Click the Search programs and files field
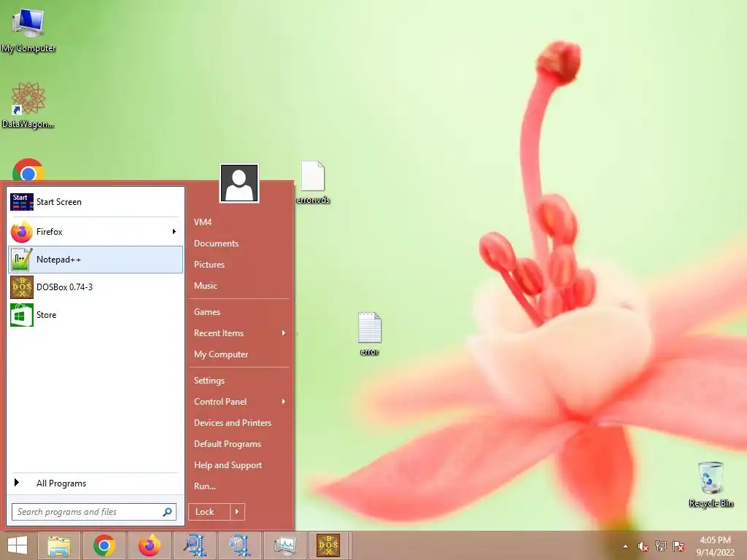747x560 pixels. [x=94, y=512]
